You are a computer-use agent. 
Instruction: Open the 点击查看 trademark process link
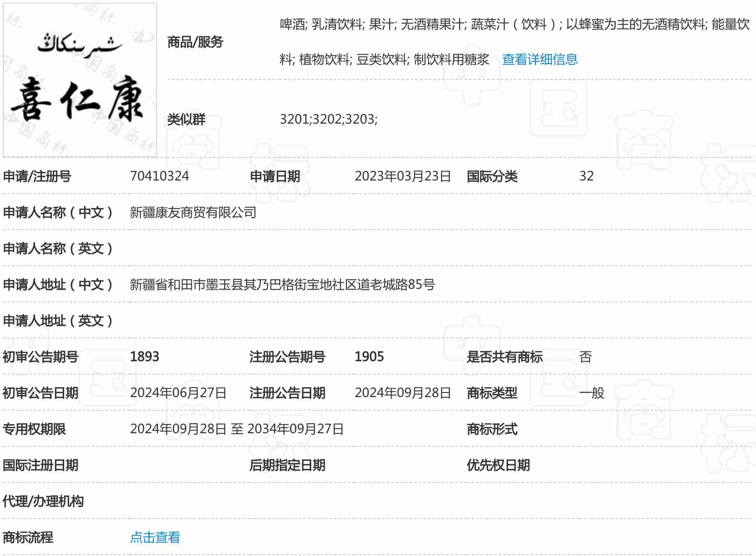(x=155, y=537)
